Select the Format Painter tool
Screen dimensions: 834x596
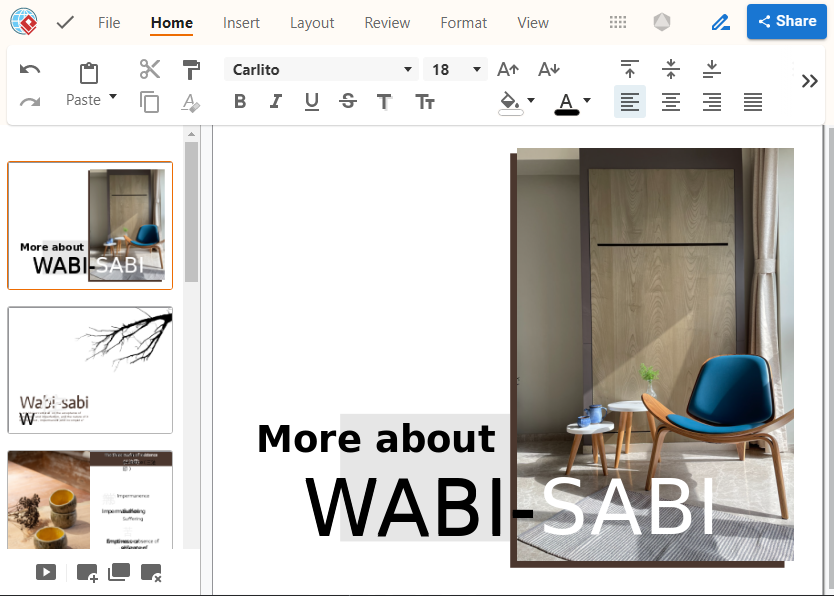[x=191, y=69]
